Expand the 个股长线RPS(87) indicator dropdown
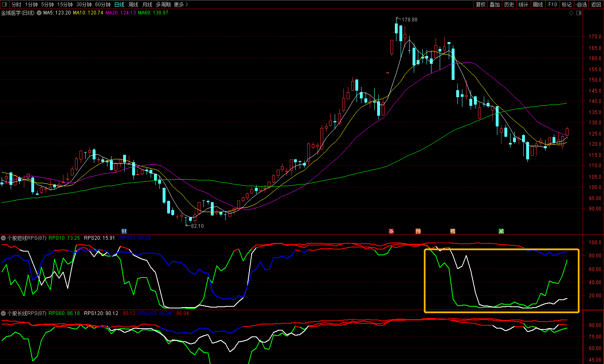This screenshot has width=604, height=364. point(3,313)
